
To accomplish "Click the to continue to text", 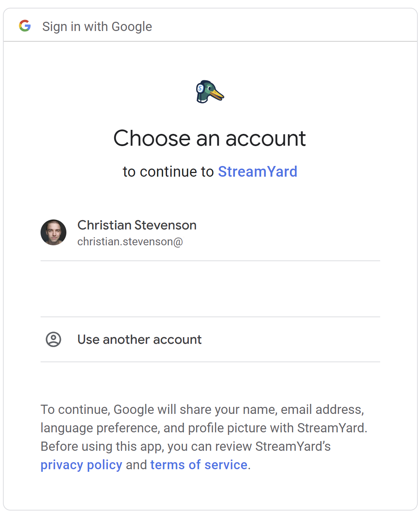I will pyautogui.click(x=168, y=172).
